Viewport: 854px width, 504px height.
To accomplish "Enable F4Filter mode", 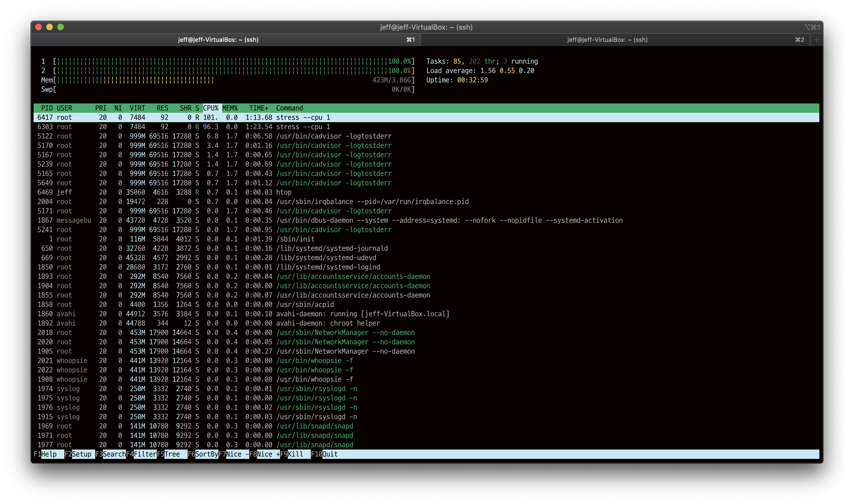I will (x=142, y=454).
